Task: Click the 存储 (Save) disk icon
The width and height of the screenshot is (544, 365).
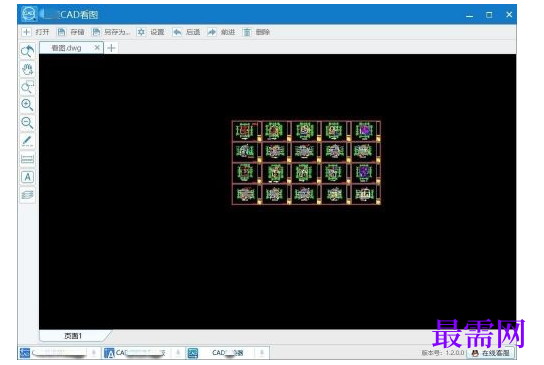Action: [x=61, y=32]
